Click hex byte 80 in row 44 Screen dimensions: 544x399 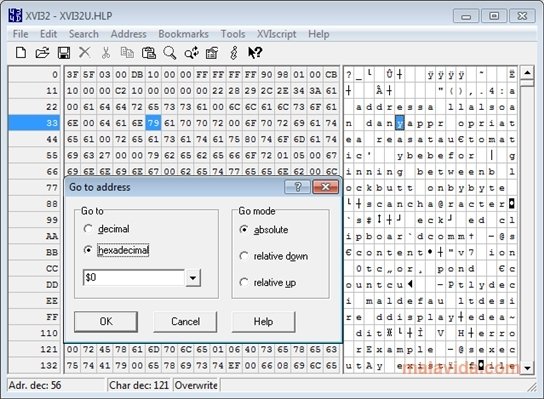(x=250, y=139)
